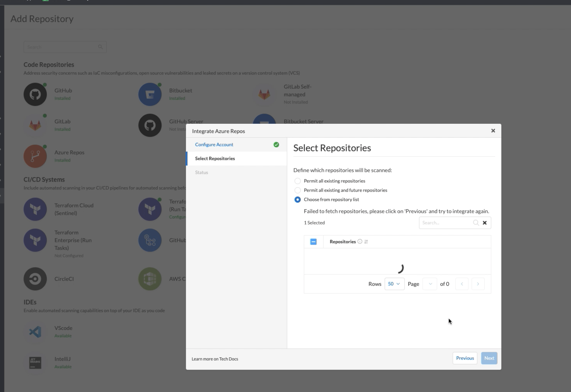Viewport: 571px width, 392px height.
Task: Select the Bitbucket integration icon
Action: click(x=150, y=94)
